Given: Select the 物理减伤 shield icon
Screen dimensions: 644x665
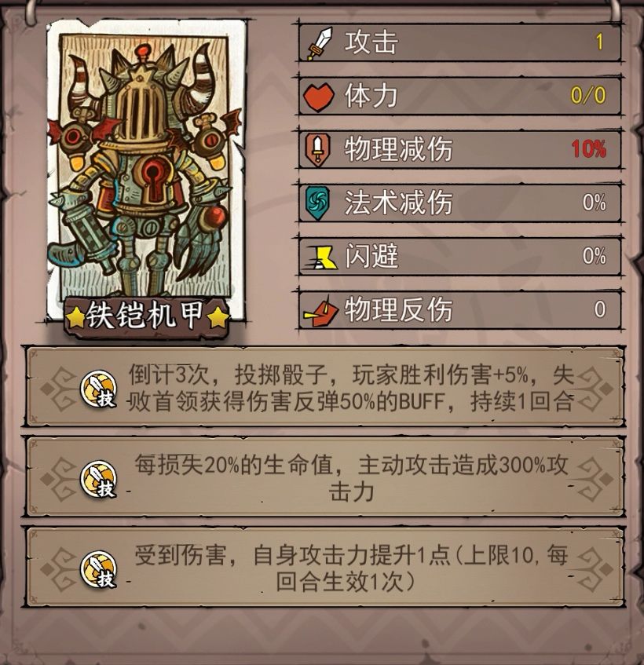Looking at the screenshot, I should 318,150.
